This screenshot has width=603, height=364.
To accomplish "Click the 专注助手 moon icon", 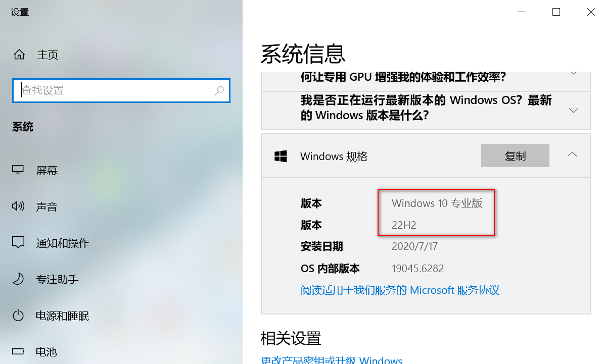I will [x=18, y=279].
